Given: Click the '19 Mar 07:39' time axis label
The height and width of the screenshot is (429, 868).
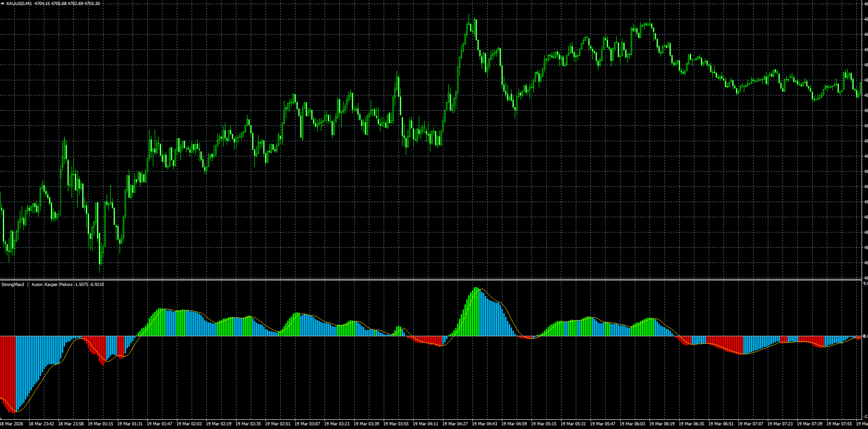Looking at the screenshot, I should (809, 424).
